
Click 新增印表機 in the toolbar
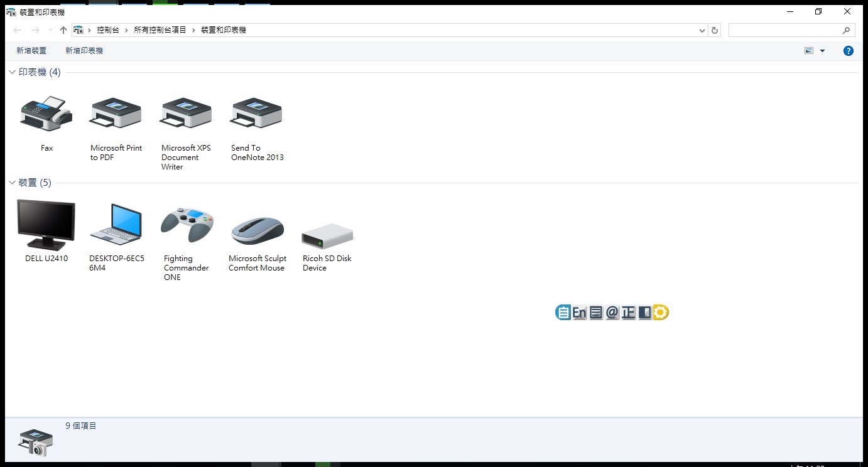tap(84, 51)
